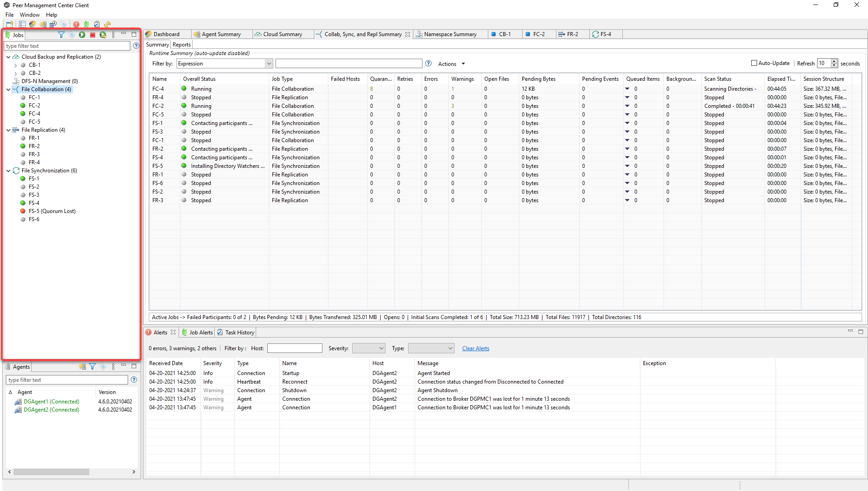Open the Expression filter dropdown
The width and height of the screenshot is (868, 491).
[x=269, y=64]
